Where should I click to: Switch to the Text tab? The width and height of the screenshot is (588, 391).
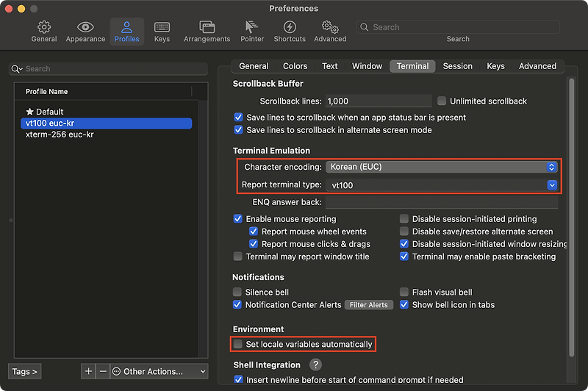click(329, 66)
